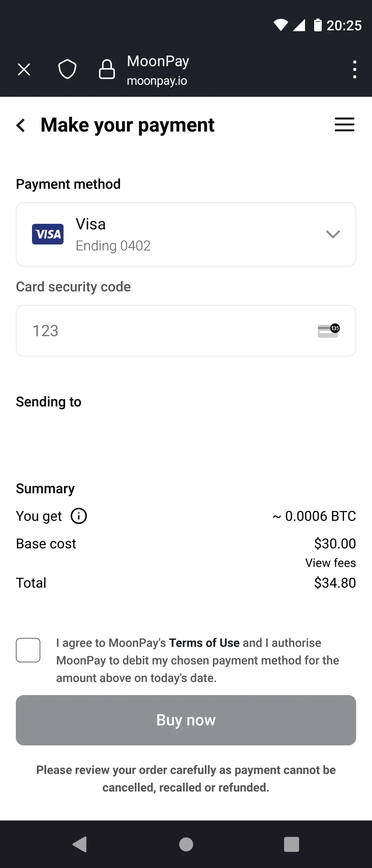Tap the Android home navigation button

pyautogui.click(x=186, y=844)
